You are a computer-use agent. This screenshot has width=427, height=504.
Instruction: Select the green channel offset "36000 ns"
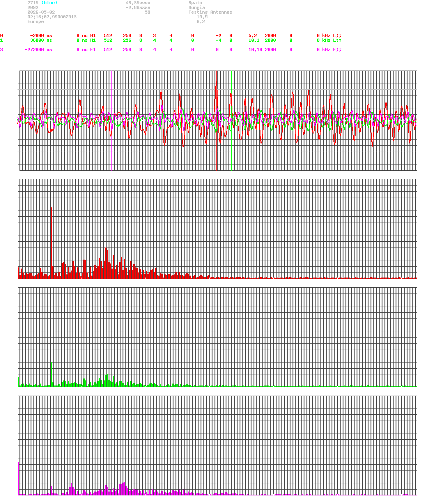pyautogui.click(x=41, y=40)
